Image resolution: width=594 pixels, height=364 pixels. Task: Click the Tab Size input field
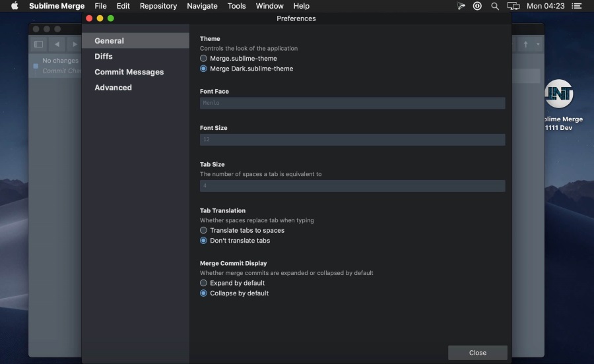(x=352, y=185)
